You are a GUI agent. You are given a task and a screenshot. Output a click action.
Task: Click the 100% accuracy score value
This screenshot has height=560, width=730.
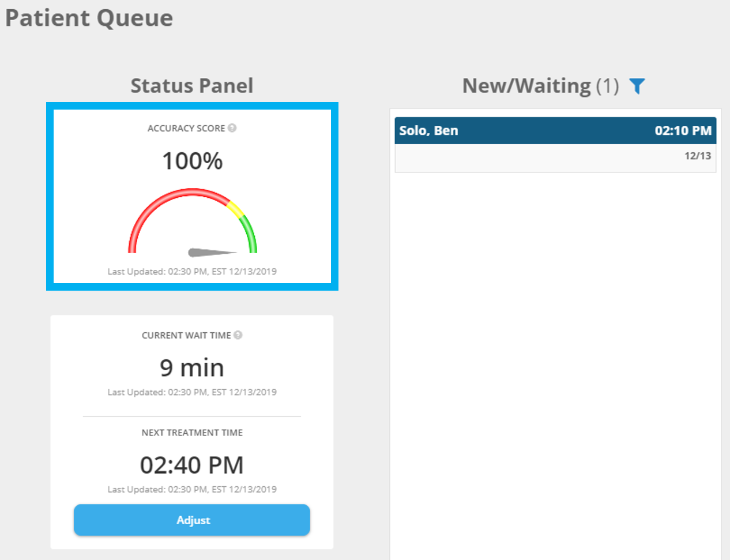pos(192,161)
